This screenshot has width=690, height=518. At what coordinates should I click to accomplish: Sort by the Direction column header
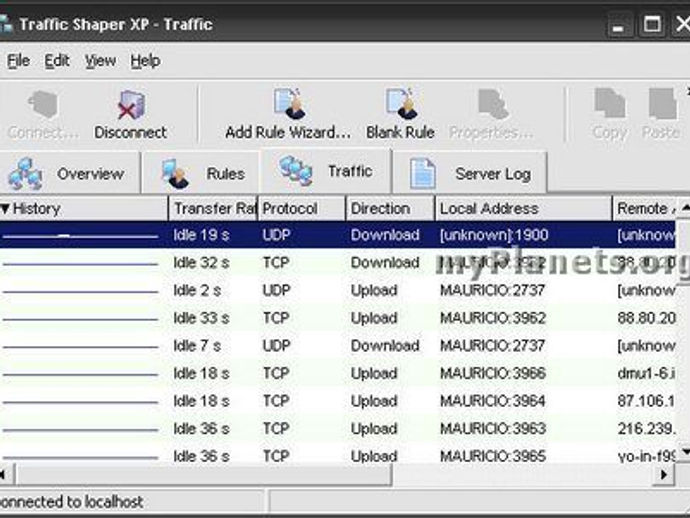coord(391,209)
